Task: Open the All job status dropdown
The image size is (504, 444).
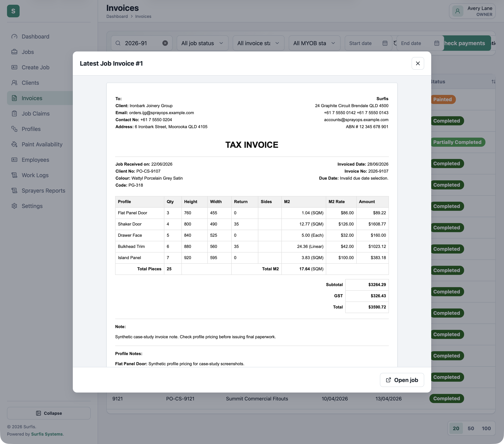Action: [202, 43]
